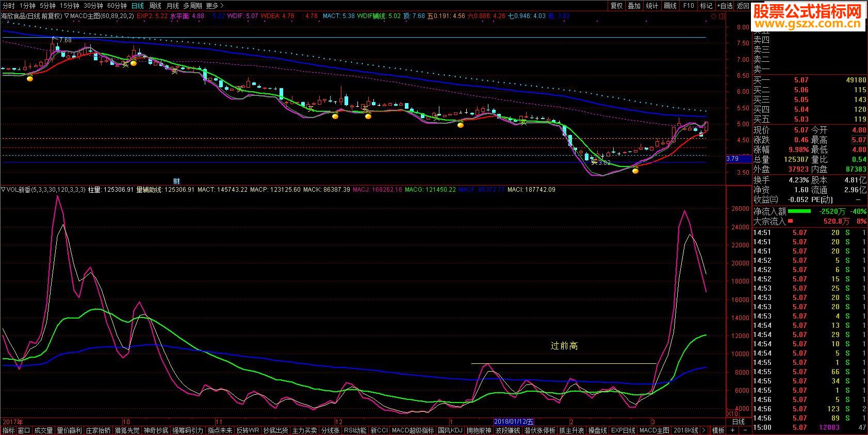Image resolution: width=868 pixels, height=435 pixels.
Task: Select the 庄家抬轿 indicator
Action: (x=98, y=430)
